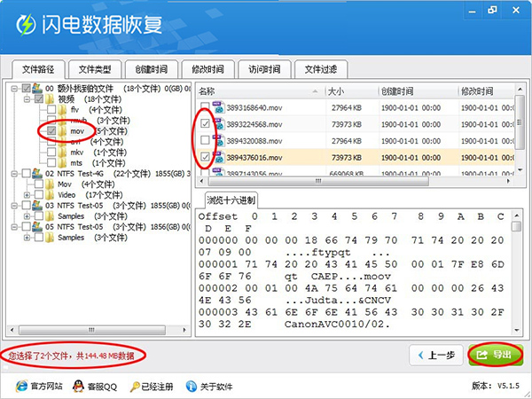Image resolution: width=532 pixels, height=399 pixels.
Task: Click the file list scroll right arrow
Action: pos(508,181)
